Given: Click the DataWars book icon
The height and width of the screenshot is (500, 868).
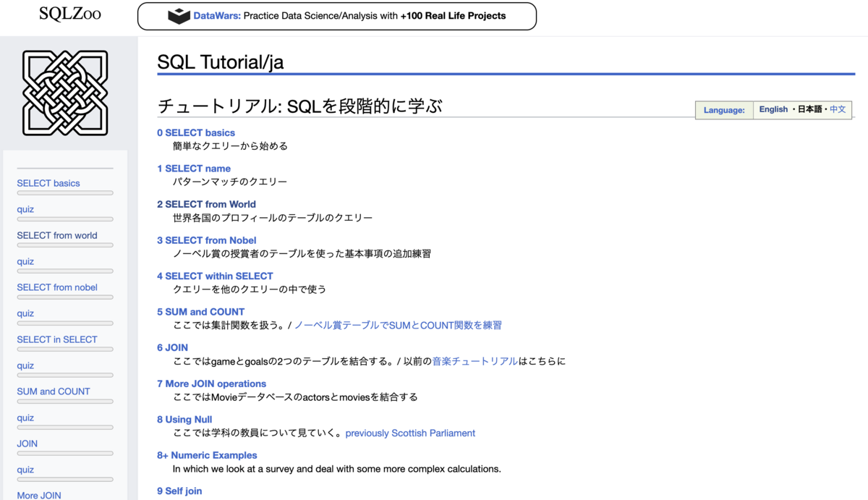Looking at the screenshot, I should tap(178, 15).
